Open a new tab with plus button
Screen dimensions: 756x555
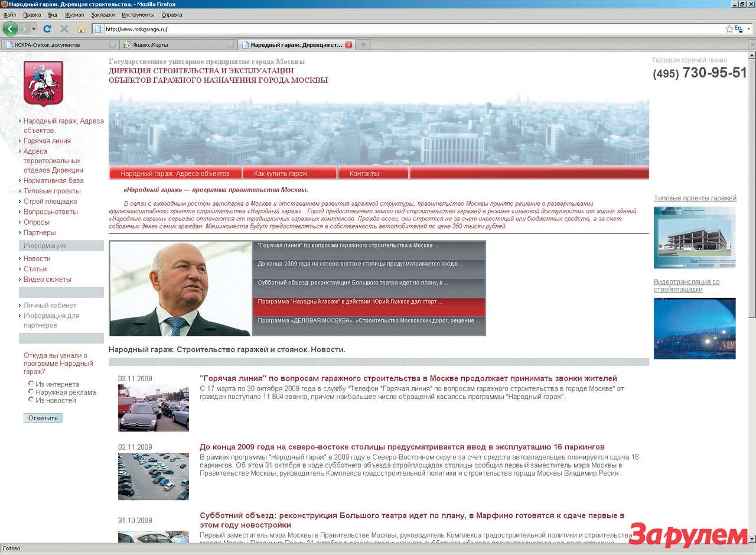coord(363,44)
